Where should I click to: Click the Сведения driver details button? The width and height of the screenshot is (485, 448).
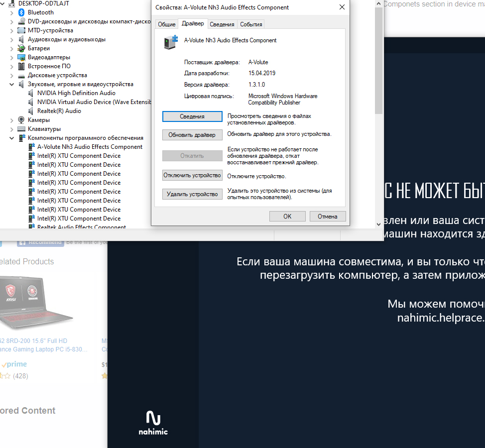(x=192, y=116)
